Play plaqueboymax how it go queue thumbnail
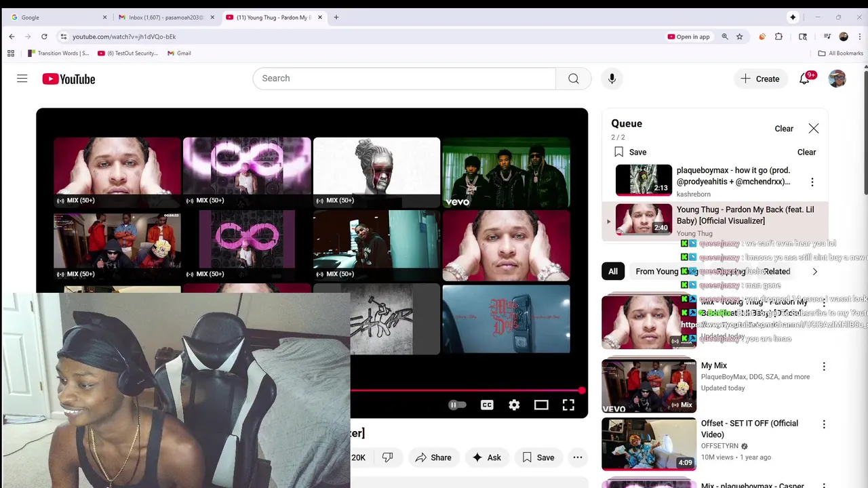The height and width of the screenshot is (488, 868). (x=644, y=180)
